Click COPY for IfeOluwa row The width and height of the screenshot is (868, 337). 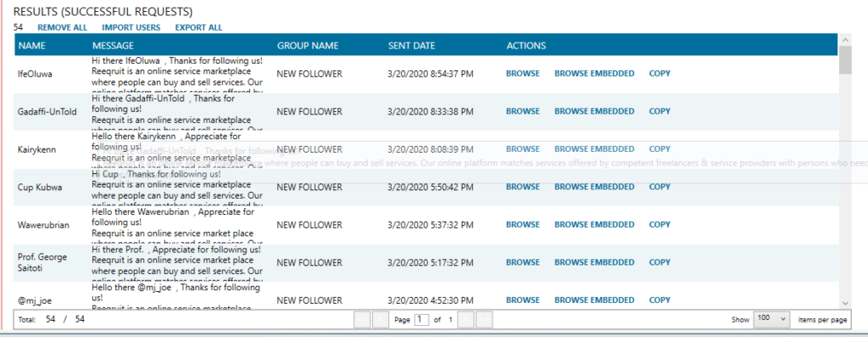pos(659,73)
